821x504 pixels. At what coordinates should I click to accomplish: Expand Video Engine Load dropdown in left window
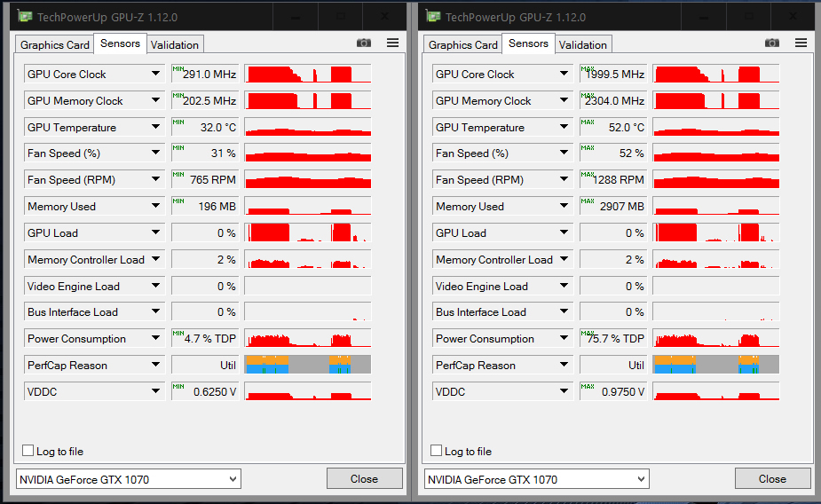(155, 286)
